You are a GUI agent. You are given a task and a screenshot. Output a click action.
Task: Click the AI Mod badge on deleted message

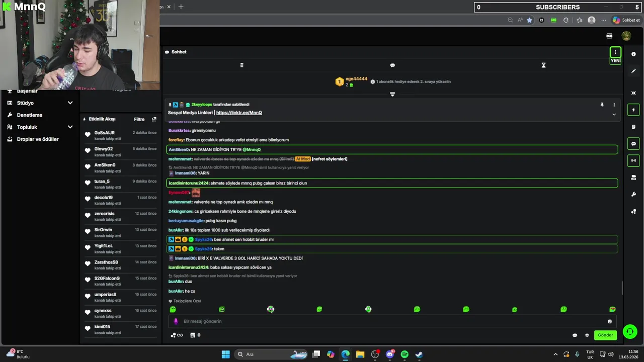point(302,159)
